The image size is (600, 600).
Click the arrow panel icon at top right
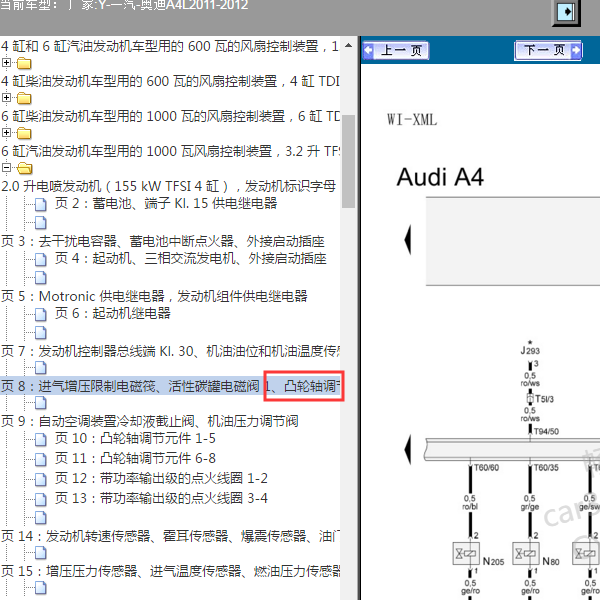click(x=566, y=11)
